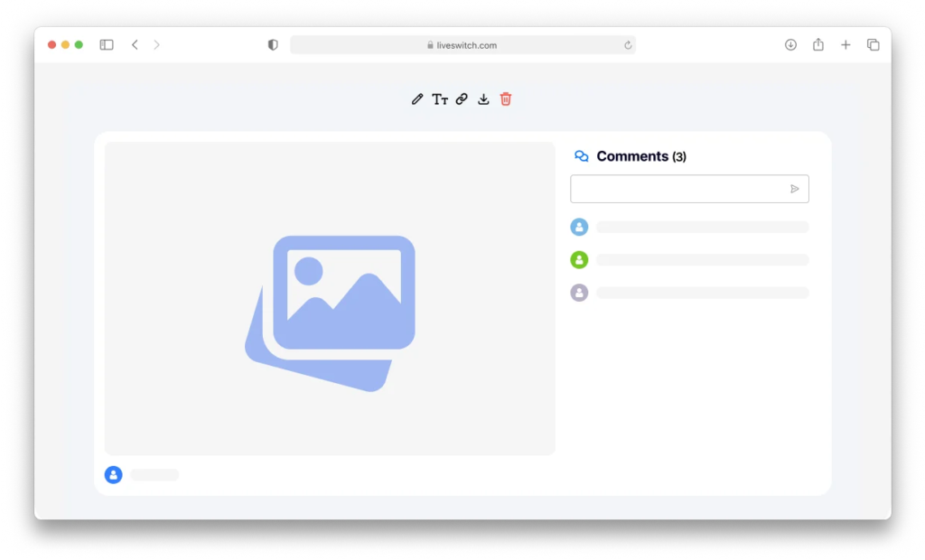Click the gray commenter avatar
925x560 pixels.
(579, 293)
